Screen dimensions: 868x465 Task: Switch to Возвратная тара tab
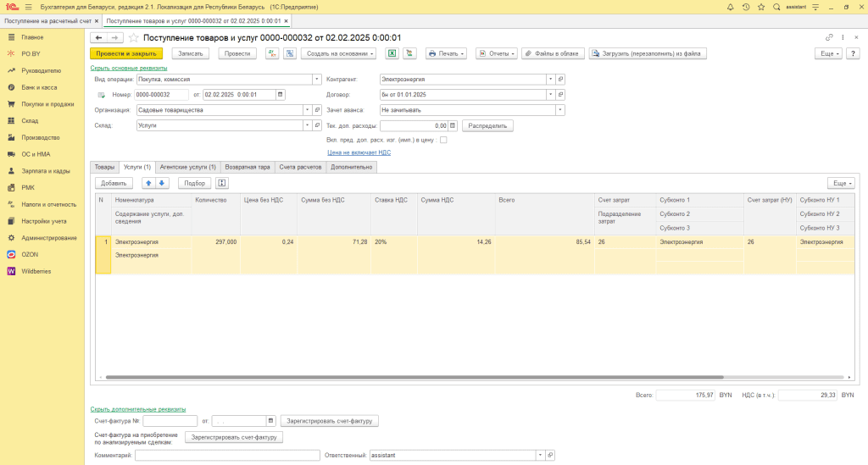(248, 167)
